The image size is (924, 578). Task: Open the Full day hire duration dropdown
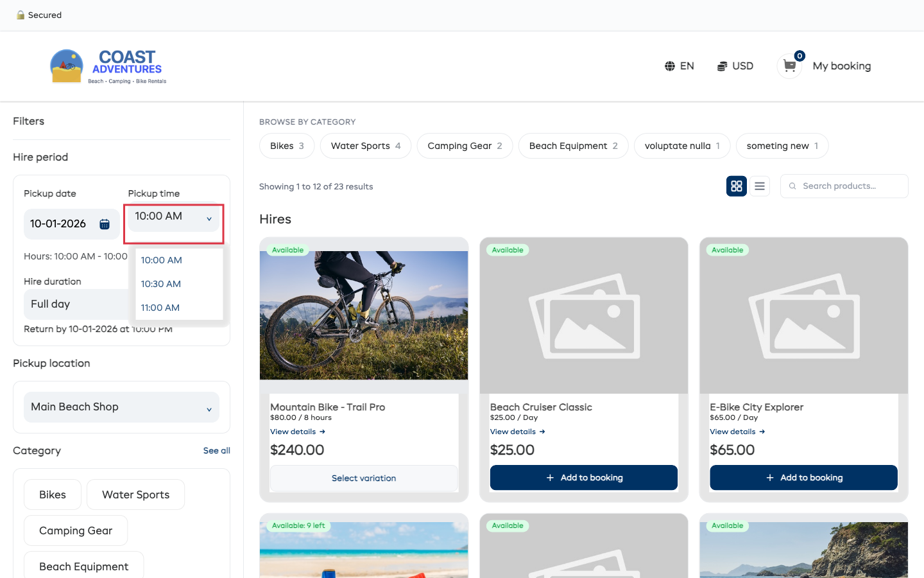point(77,304)
